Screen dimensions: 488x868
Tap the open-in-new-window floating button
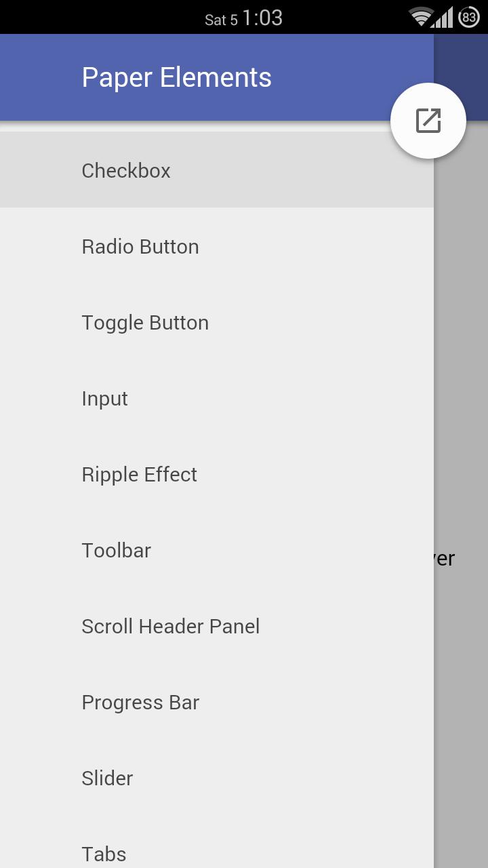(x=428, y=121)
